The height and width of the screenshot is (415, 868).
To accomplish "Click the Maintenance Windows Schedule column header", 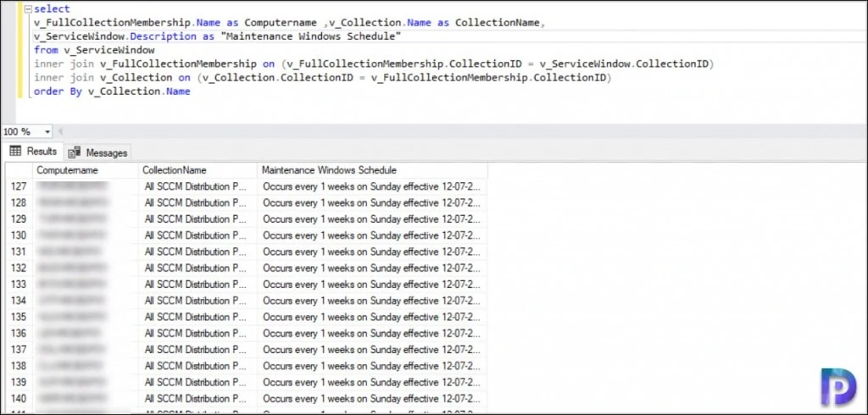I will (x=373, y=170).
